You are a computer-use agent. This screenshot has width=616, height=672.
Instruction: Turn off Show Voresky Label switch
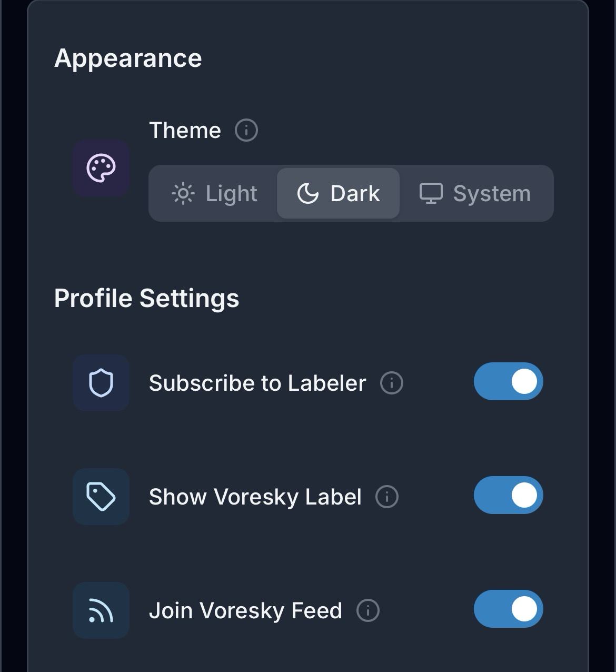[508, 495]
